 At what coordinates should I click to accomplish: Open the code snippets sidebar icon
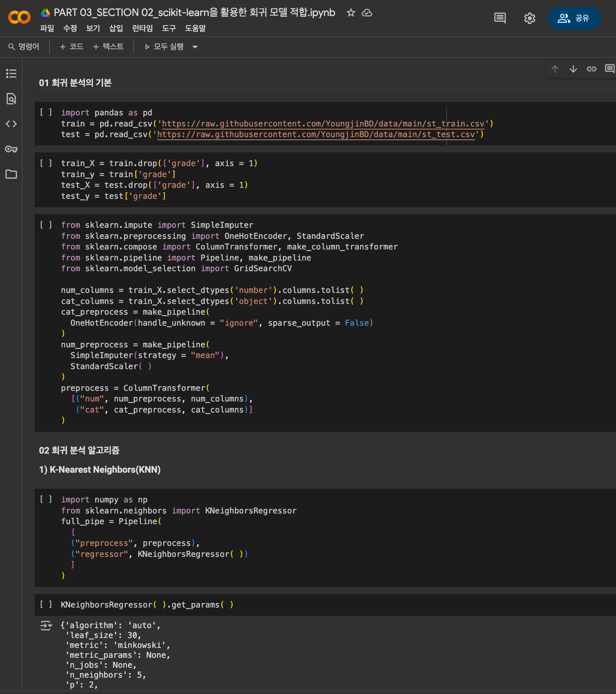11,124
